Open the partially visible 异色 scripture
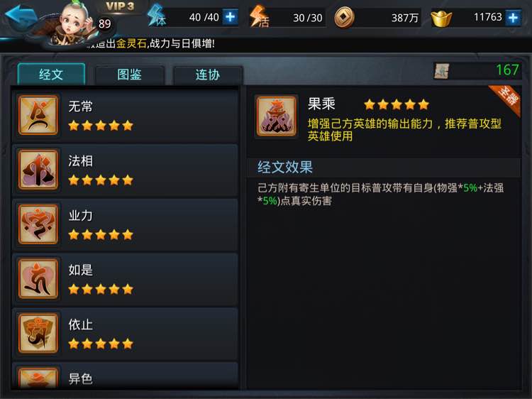 coord(125,376)
